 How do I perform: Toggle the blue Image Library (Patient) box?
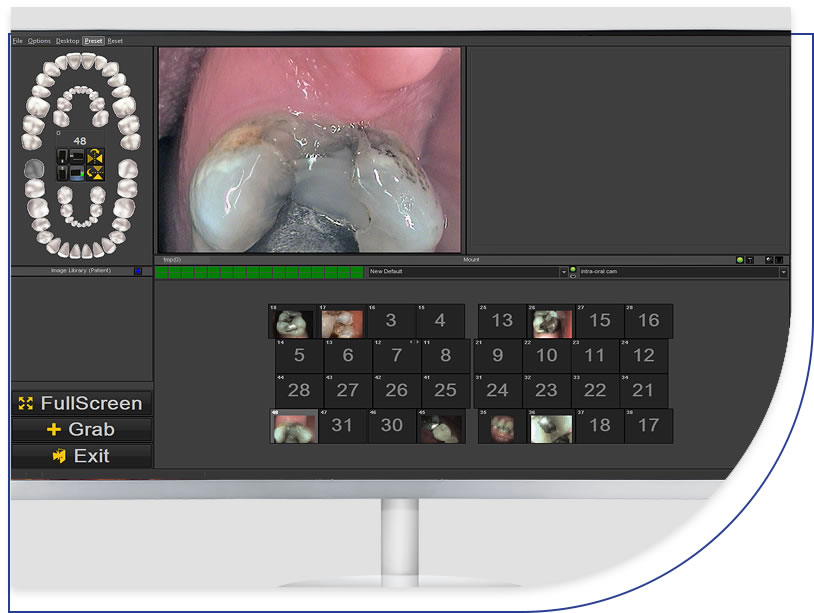point(137,271)
